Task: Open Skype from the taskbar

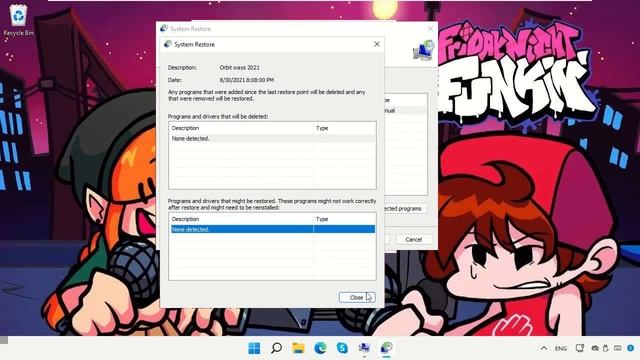Action: coord(342,348)
